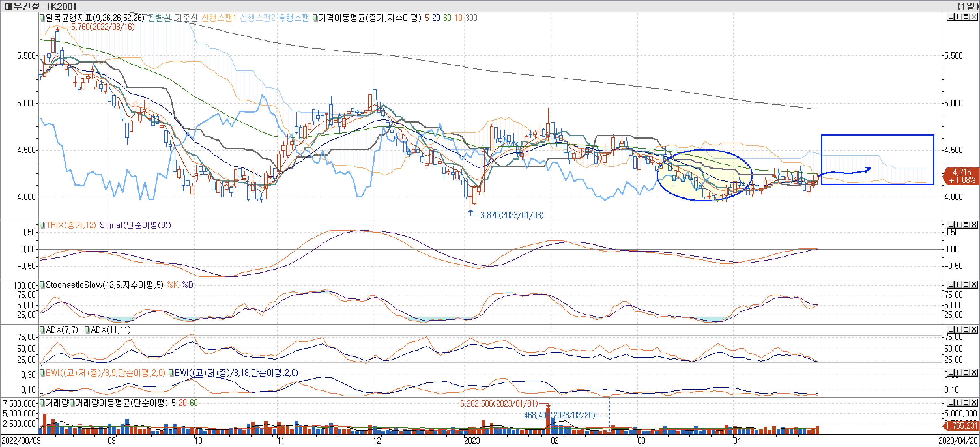Maximize the volume (거래량) panel
The width and height of the screenshot is (980, 447).
pyautogui.click(x=966, y=402)
